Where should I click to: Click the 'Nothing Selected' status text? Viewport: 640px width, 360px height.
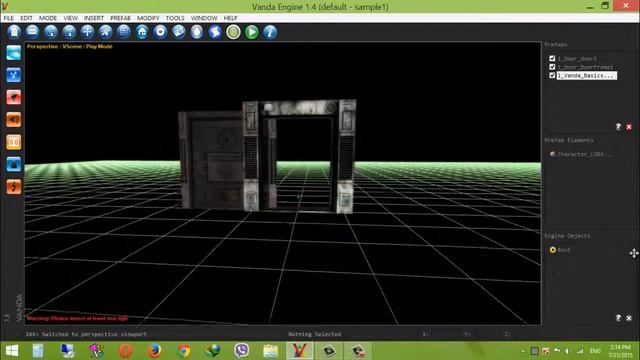pos(315,334)
